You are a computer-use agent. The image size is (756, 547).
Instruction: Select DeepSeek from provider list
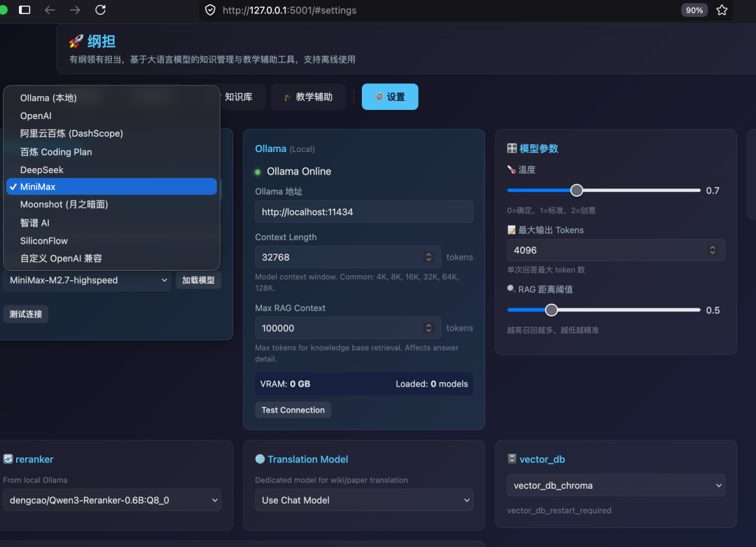[111, 169]
